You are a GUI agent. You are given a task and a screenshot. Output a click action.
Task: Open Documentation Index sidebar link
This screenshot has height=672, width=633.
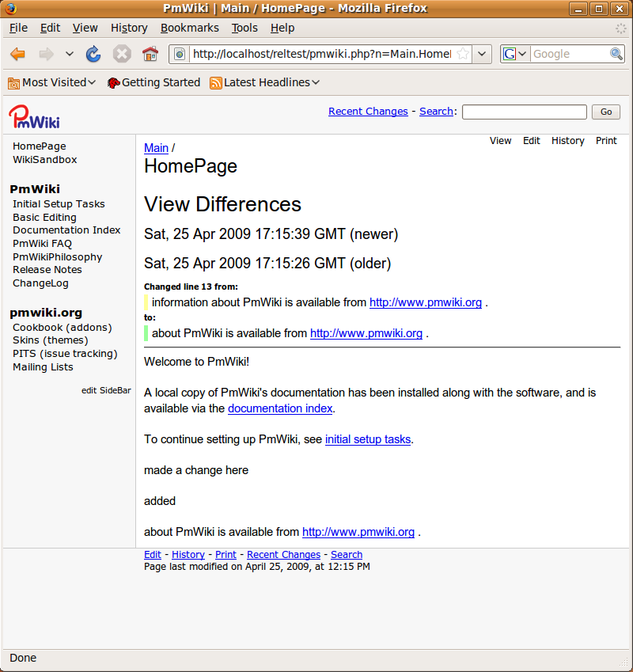coord(66,230)
